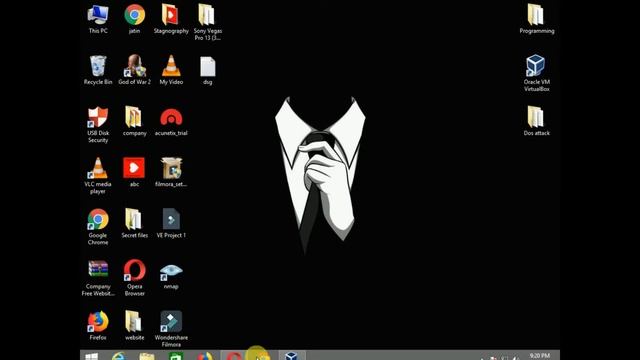
Task: Open the green Store taskbar icon
Action: [176, 356]
